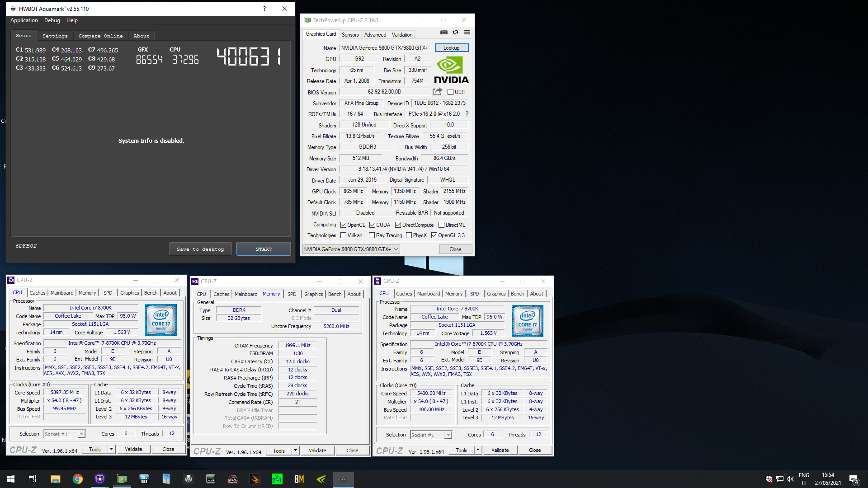Open the Debug menu in Aquamark
This screenshot has height=488, width=868.
click(52, 20)
